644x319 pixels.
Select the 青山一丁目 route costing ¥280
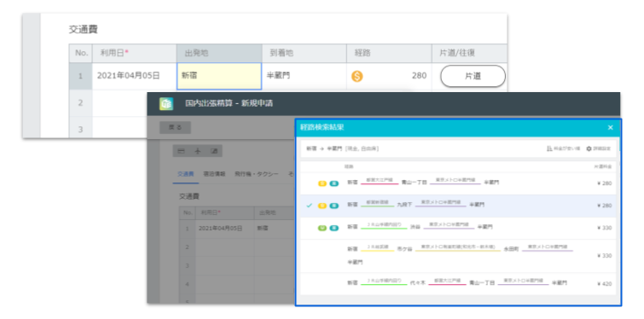click(458, 183)
